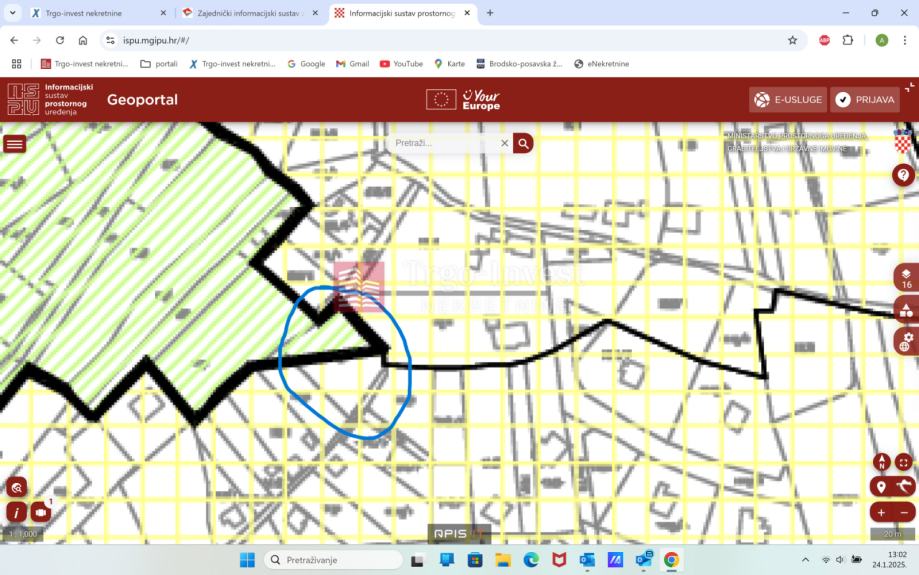Open the hamburger menu on the map

coord(15,144)
